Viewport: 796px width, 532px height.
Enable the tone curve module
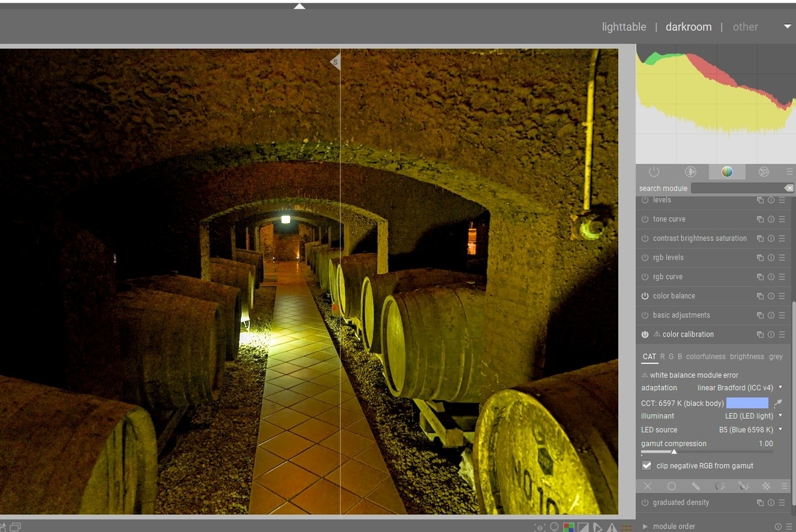[645, 219]
